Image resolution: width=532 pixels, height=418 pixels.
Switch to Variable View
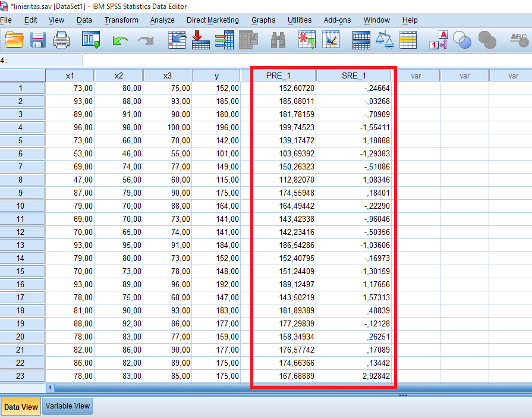tap(67, 406)
